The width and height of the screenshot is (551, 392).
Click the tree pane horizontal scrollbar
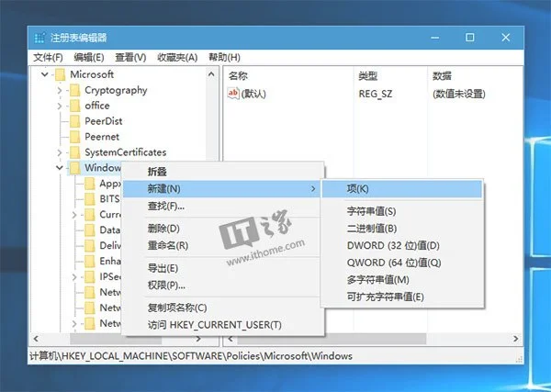[119, 339]
